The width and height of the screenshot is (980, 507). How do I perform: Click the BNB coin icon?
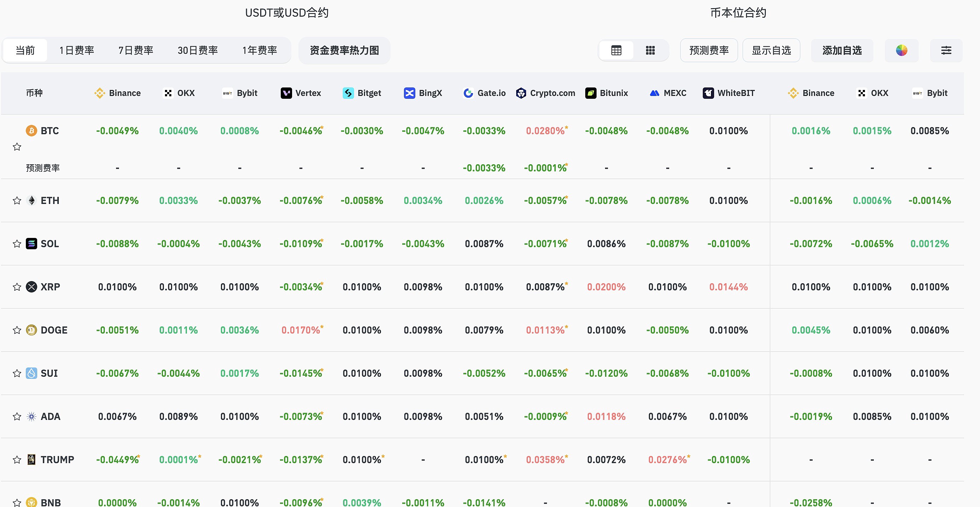point(31,502)
